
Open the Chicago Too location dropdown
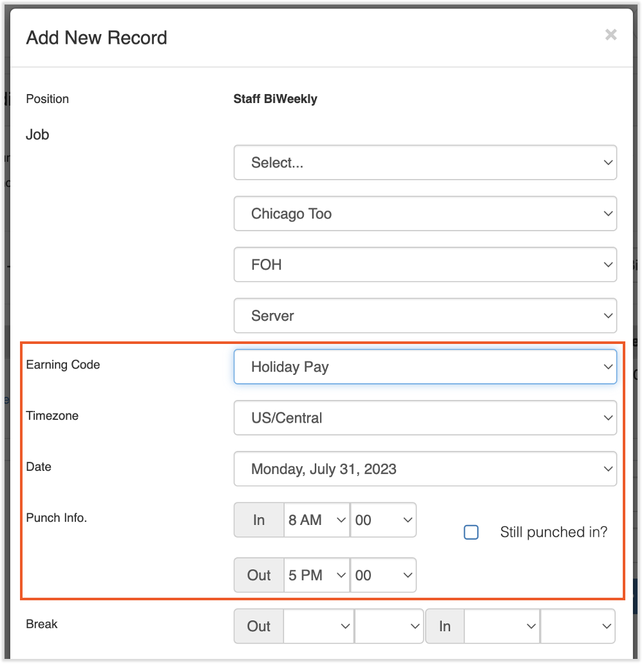(x=425, y=214)
